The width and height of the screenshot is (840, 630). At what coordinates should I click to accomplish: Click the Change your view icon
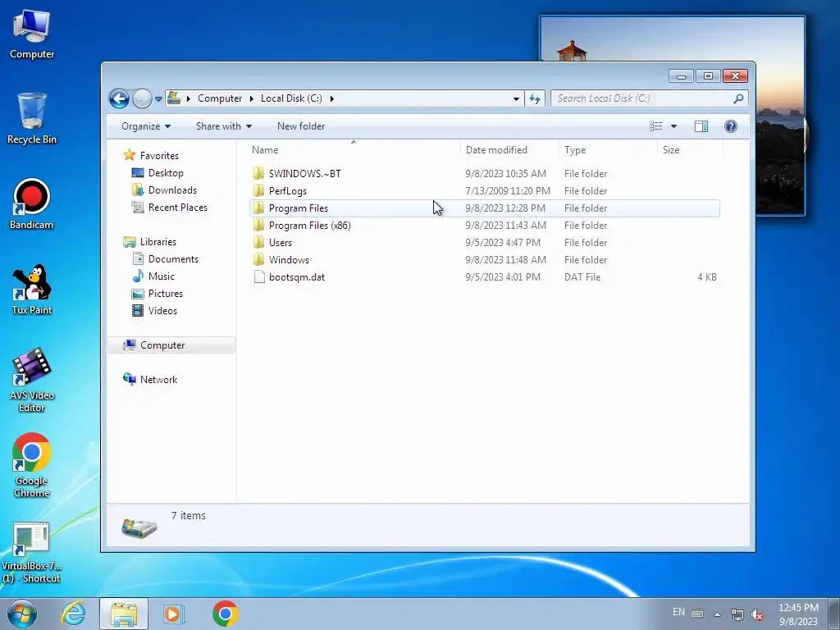(655, 126)
